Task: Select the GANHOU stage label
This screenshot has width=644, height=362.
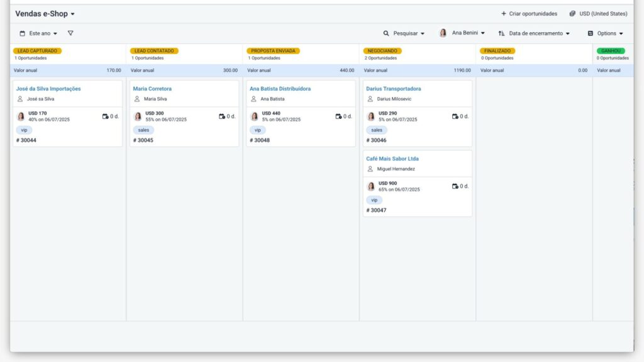Action: point(611,50)
